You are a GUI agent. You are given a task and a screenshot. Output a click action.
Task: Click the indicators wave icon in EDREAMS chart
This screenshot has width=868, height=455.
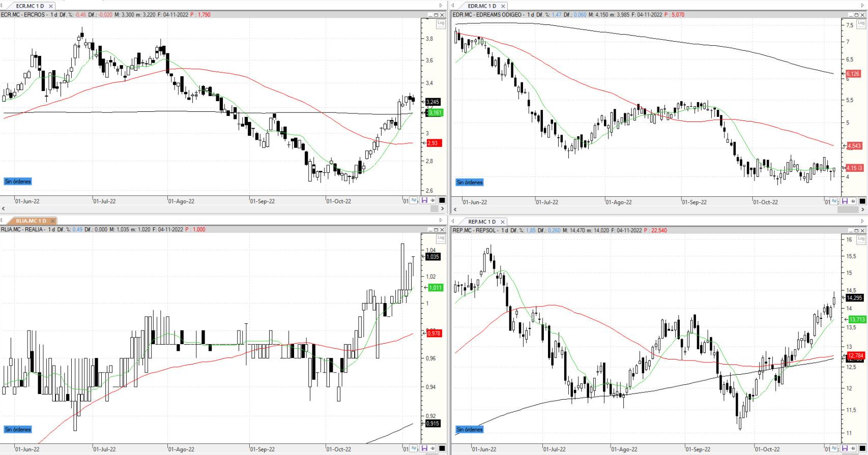834,201
